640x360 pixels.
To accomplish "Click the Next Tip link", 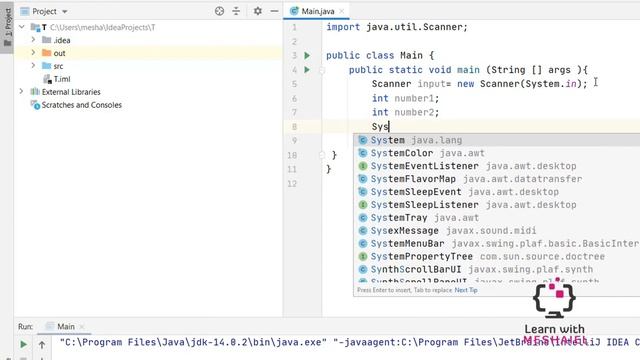I will [x=466, y=290].
